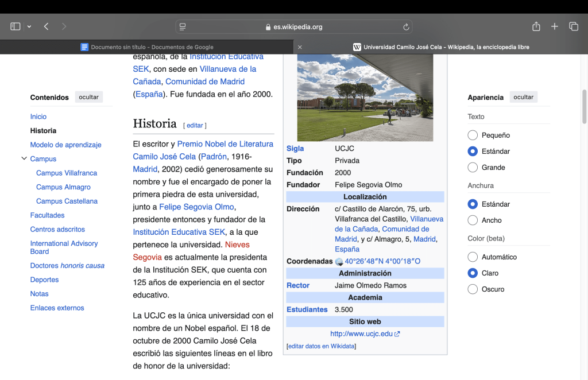Open the Share icon in toolbar
Image resolution: width=588 pixels, height=380 pixels.
point(536,26)
